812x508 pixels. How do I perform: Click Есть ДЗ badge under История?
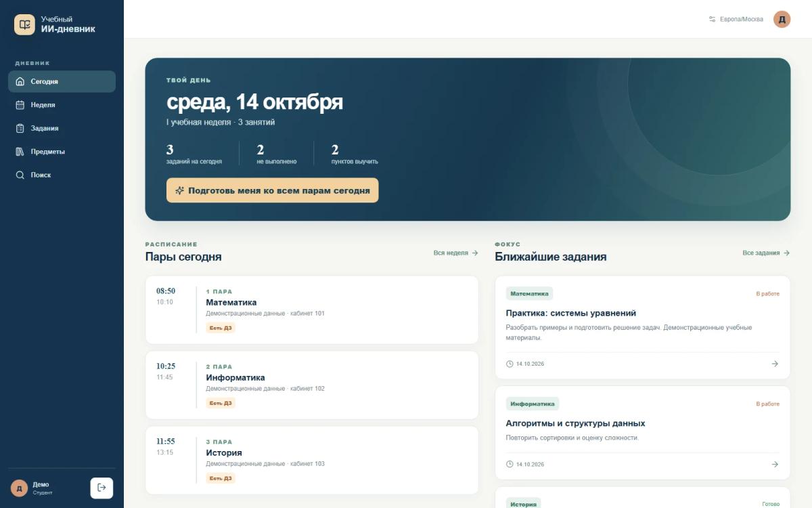pos(221,478)
